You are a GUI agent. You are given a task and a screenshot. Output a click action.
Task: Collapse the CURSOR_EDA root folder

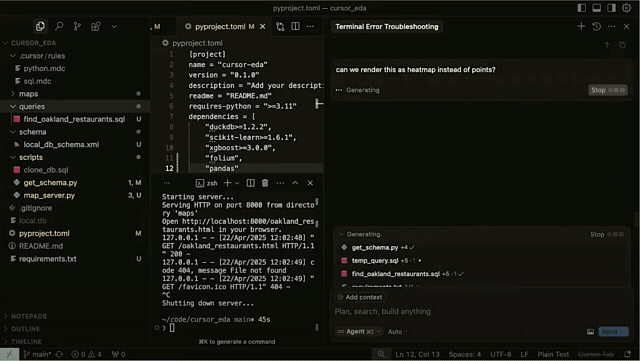(x=33, y=43)
